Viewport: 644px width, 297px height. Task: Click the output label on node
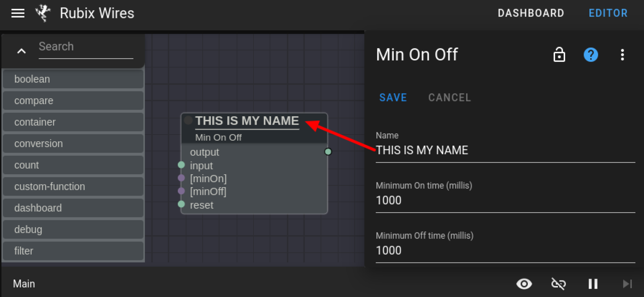point(205,152)
